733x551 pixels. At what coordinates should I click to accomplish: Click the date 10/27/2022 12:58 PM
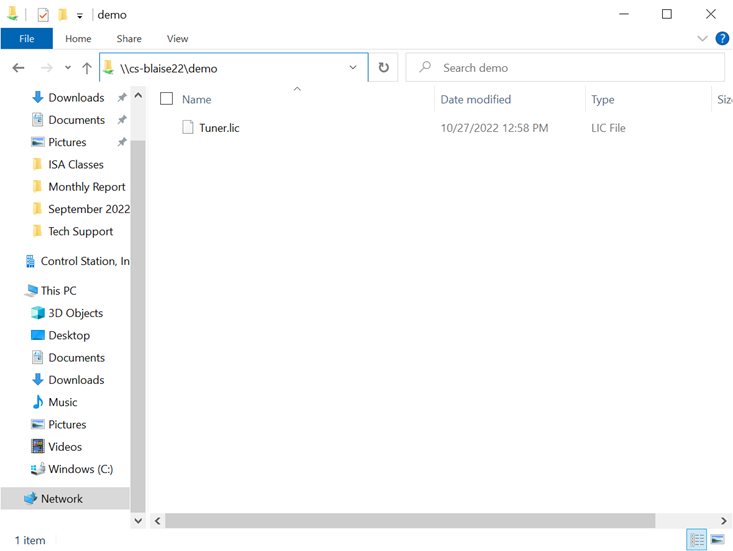coord(494,128)
